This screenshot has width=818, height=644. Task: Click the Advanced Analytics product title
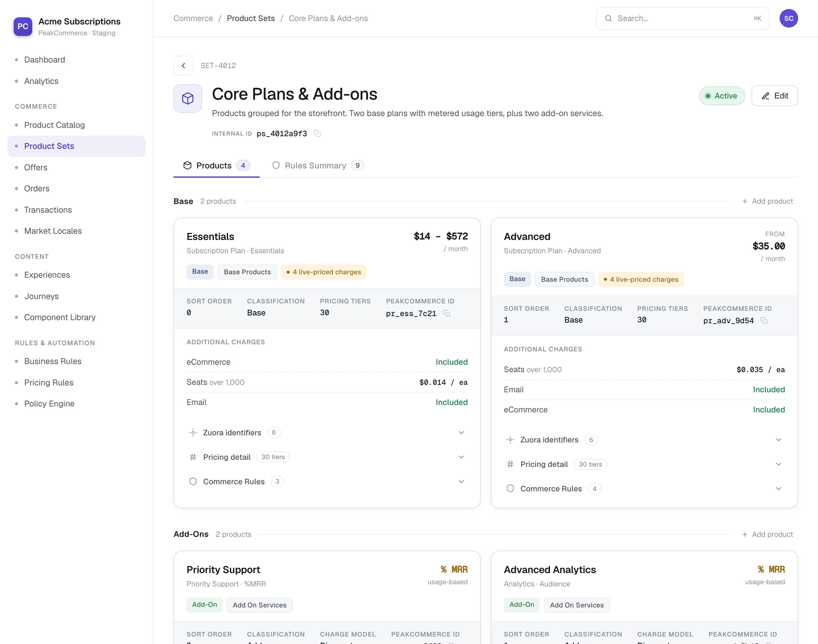(550, 570)
